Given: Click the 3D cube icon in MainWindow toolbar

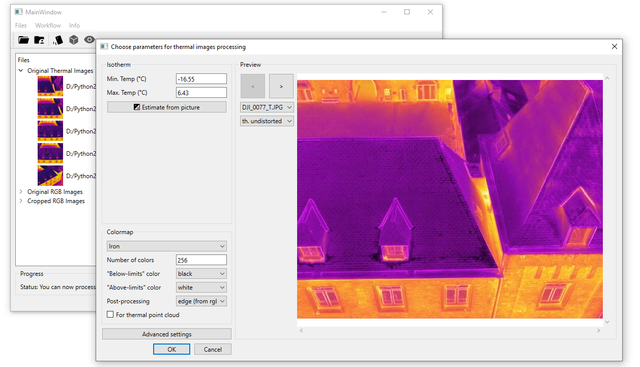Looking at the screenshot, I should (x=73, y=40).
